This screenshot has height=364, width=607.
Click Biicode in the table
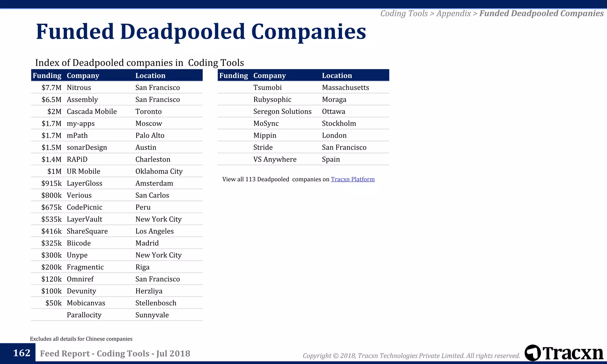[79, 243]
